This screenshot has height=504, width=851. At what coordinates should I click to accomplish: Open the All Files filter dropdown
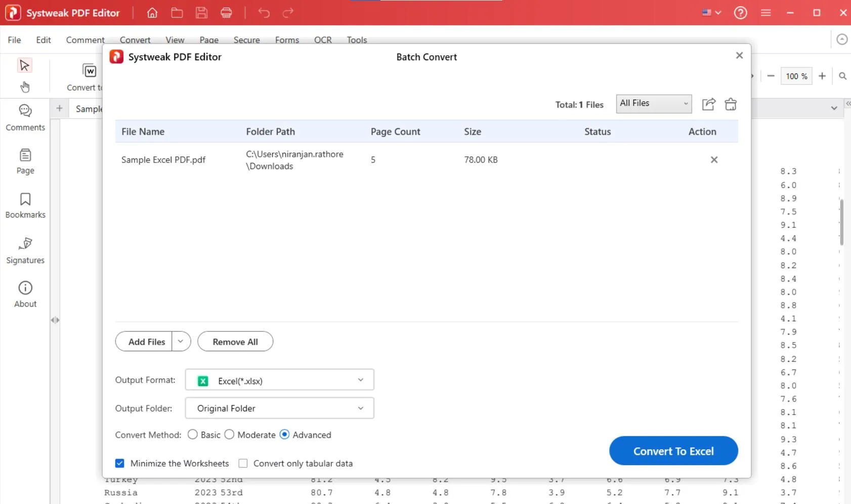pos(653,103)
